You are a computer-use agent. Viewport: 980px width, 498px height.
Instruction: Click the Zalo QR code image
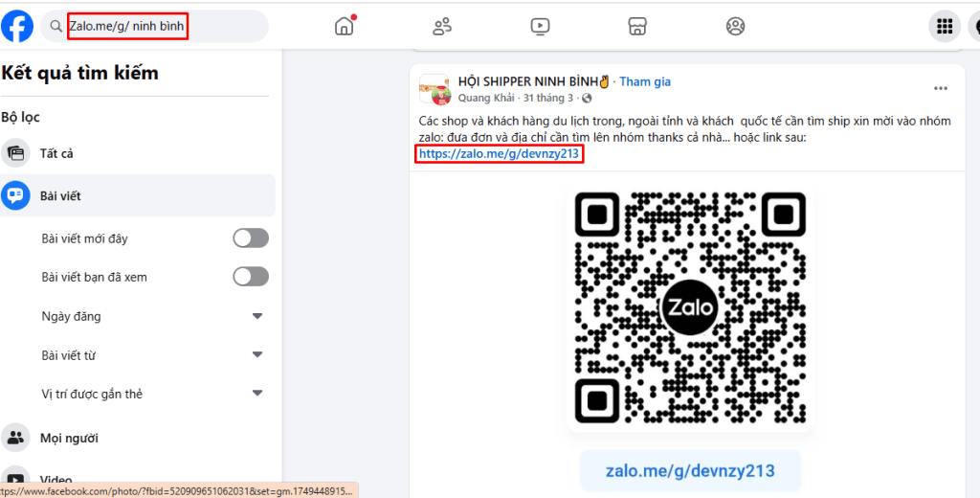click(x=689, y=308)
